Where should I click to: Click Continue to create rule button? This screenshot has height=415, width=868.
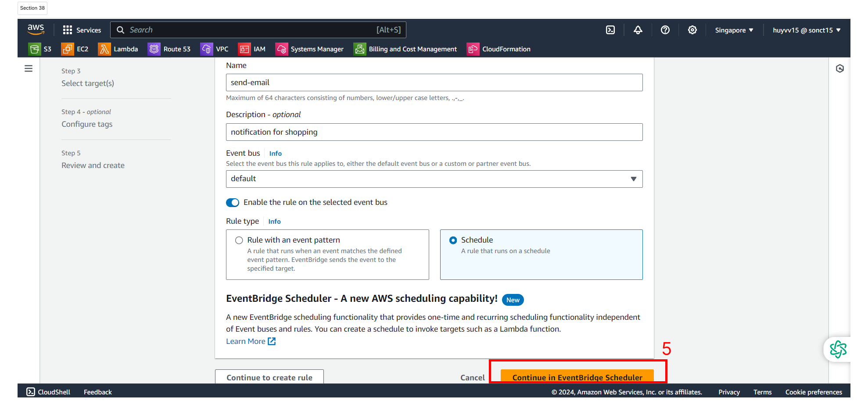[269, 377]
